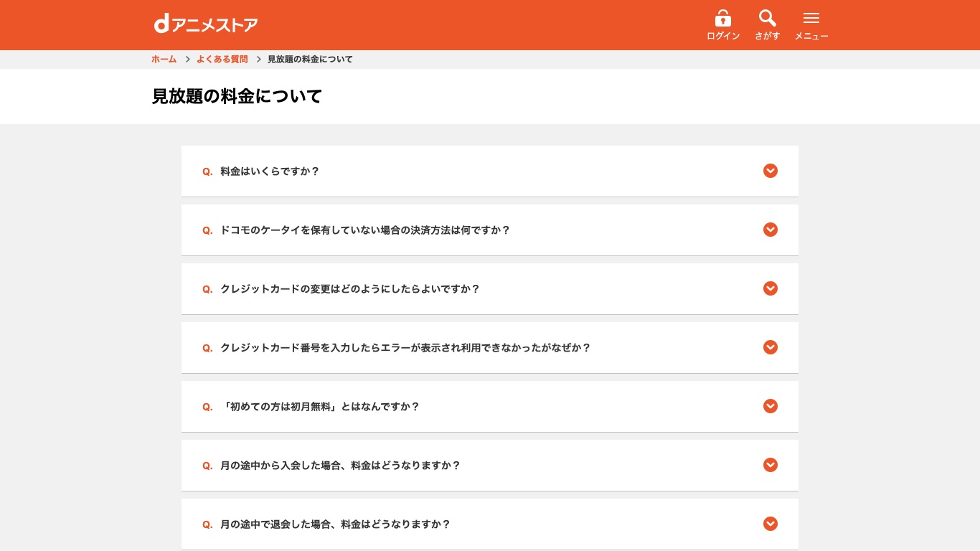Go to よくある質問 breadcrumb link
Viewport: 980px width, 551px height.
click(x=222, y=60)
